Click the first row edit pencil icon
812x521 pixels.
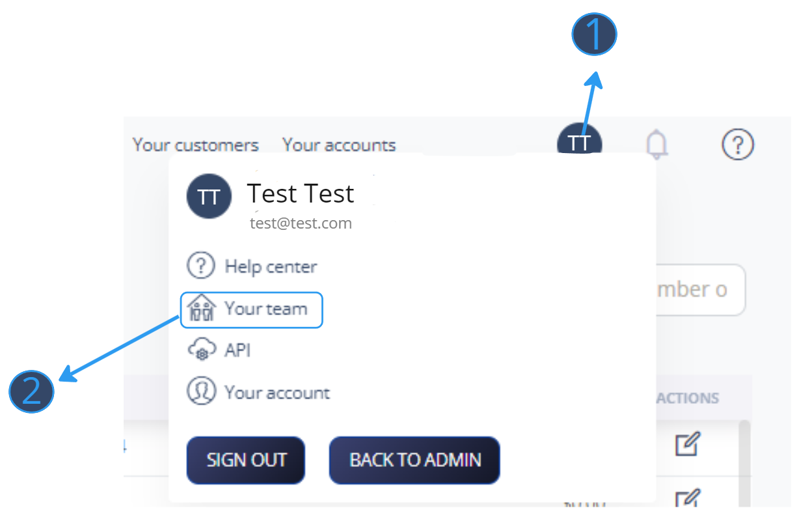tap(686, 445)
